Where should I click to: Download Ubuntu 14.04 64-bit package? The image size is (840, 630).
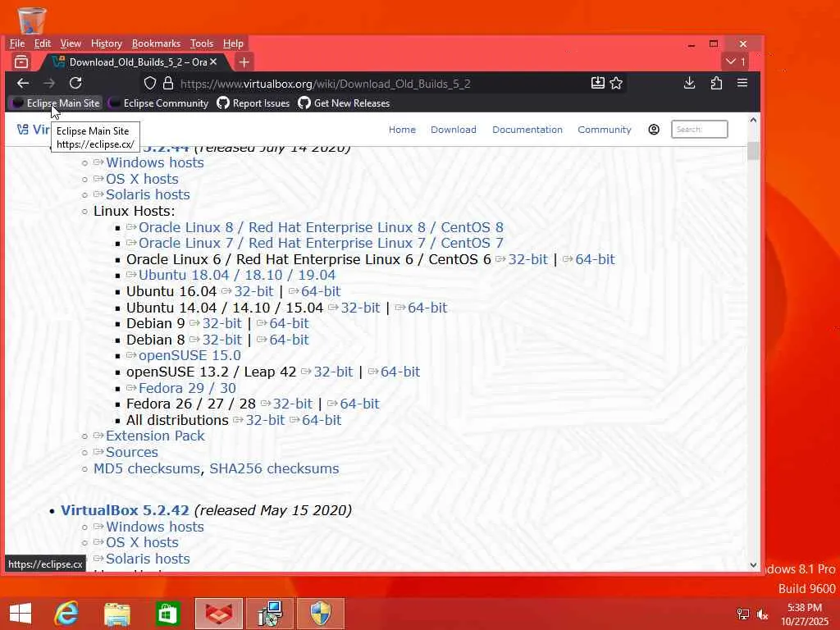[427, 308]
